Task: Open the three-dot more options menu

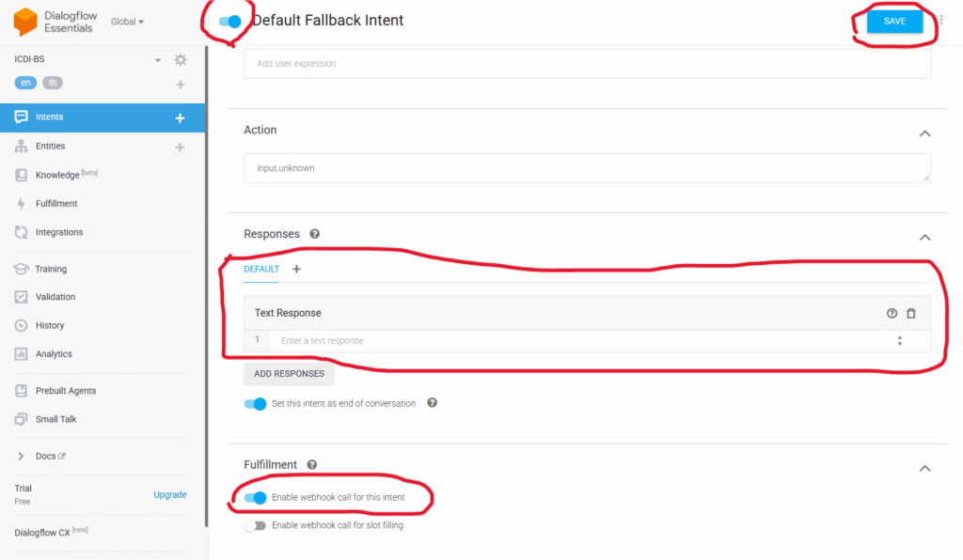Action: 940,21
